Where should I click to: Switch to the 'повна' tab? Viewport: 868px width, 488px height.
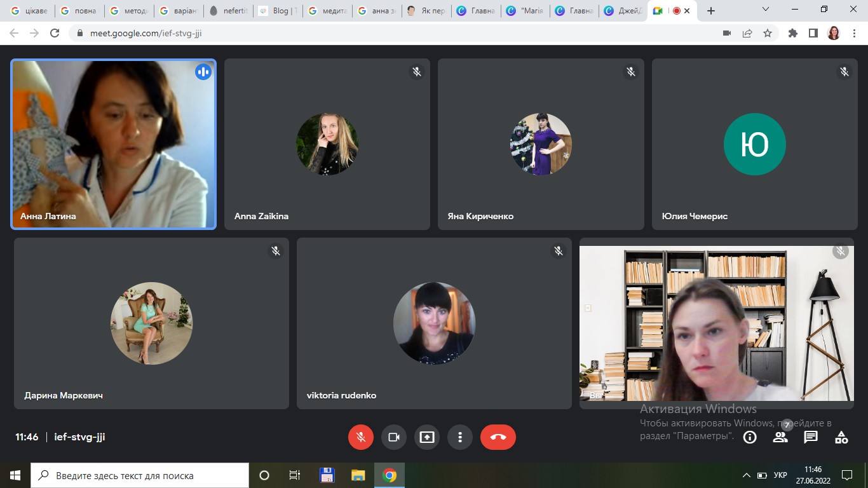[x=79, y=11]
